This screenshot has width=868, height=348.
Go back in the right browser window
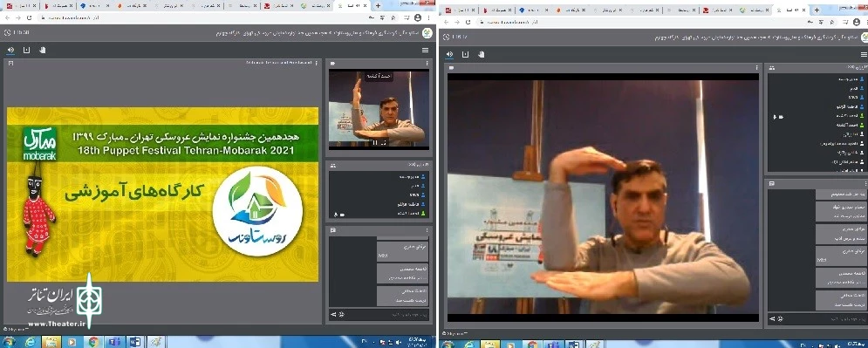pyautogui.click(x=446, y=22)
